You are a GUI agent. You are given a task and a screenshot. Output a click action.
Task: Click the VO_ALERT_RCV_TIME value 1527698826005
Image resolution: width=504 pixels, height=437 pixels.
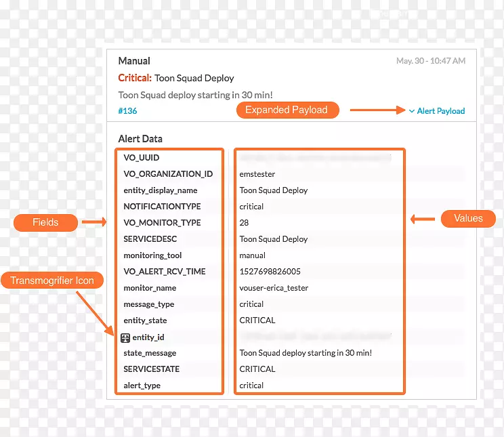(x=270, y=272)
